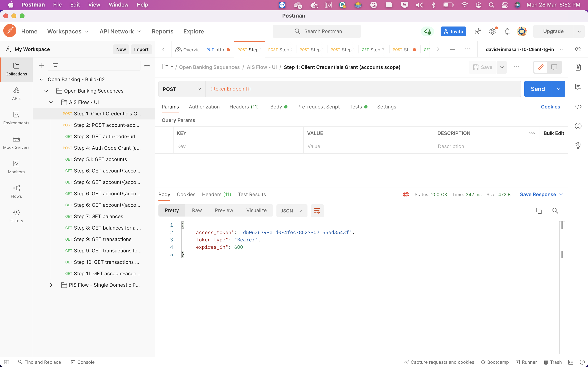Toggle line wrap in response viewer

pos(317,211)
